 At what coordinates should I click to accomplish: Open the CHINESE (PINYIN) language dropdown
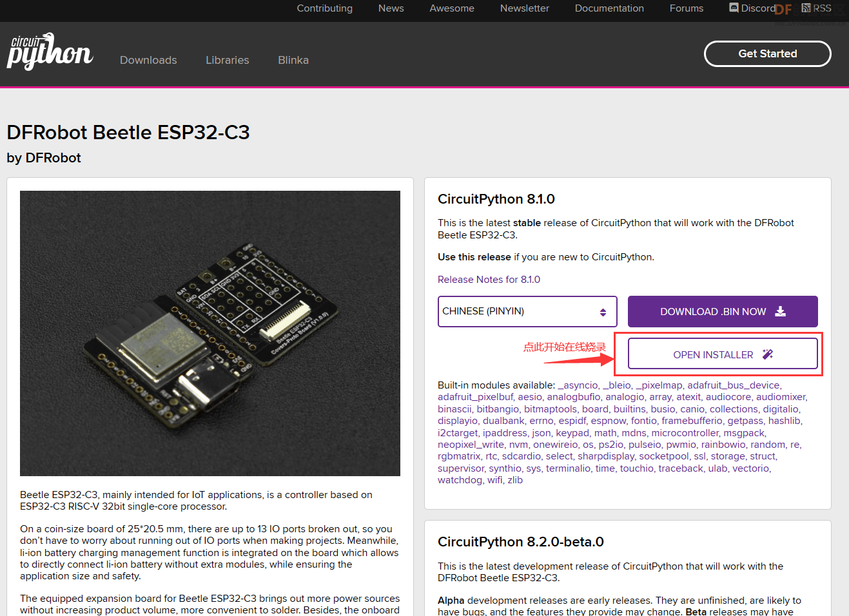pos(527,311)
